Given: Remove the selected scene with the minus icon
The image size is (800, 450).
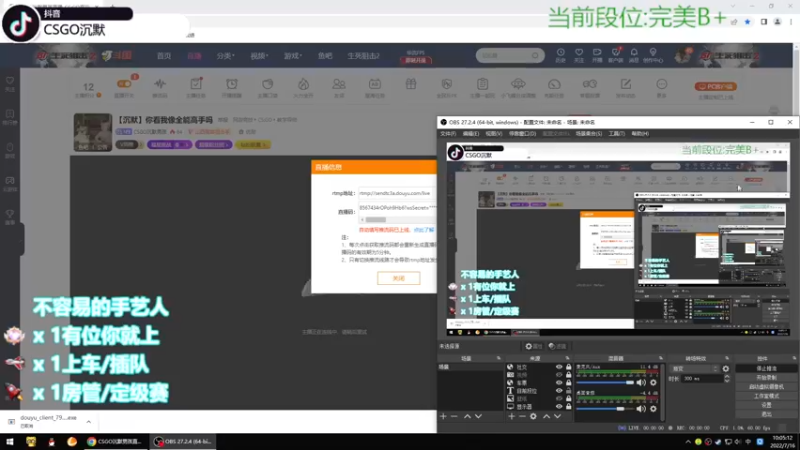Looking at the screenshot, I should tap(454, 416).
